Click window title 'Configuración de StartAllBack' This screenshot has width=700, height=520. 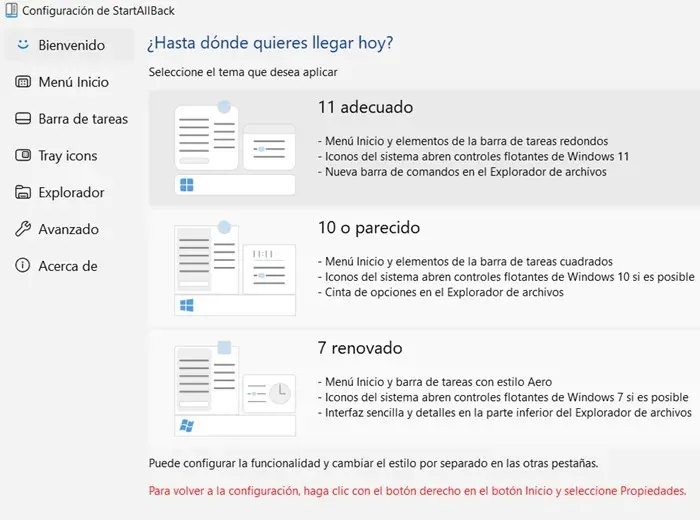98,11
